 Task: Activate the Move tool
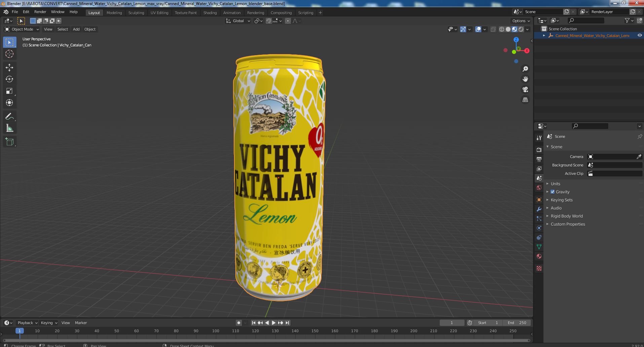(9, 68)
